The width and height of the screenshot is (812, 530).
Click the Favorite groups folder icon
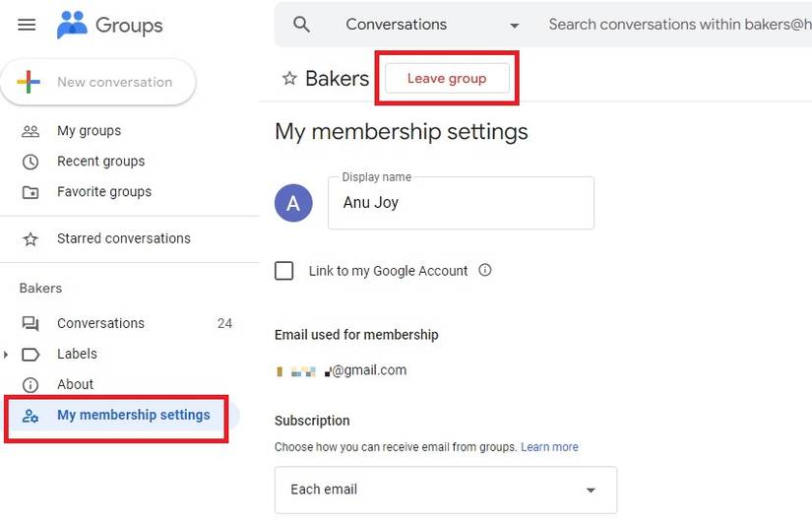[31, 192]
